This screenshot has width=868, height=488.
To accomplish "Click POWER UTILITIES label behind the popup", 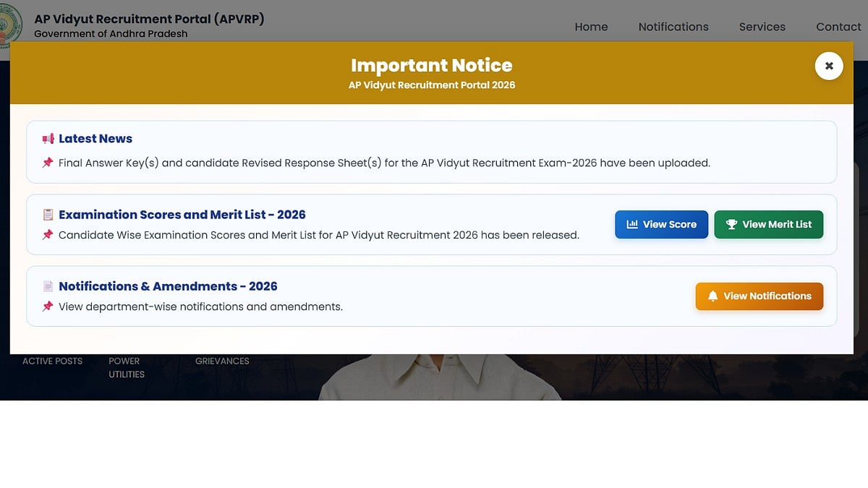I will [x=127, y=367].
